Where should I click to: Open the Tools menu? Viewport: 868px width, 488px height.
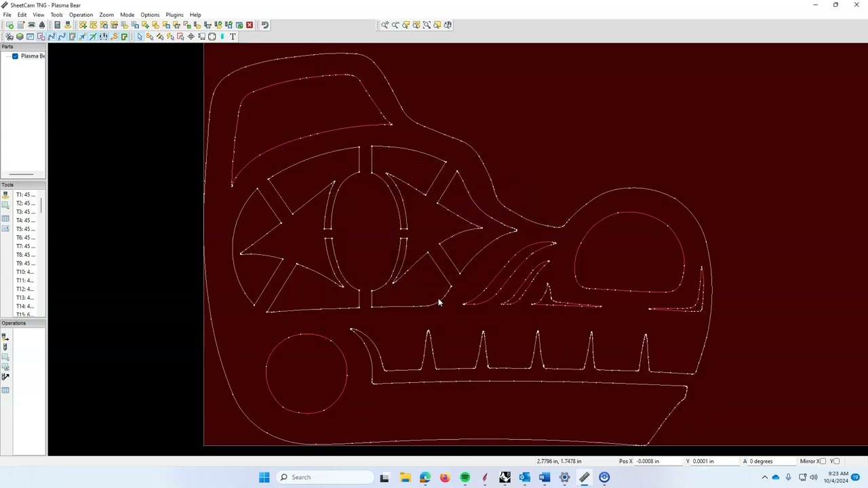[x=56, y=14]
